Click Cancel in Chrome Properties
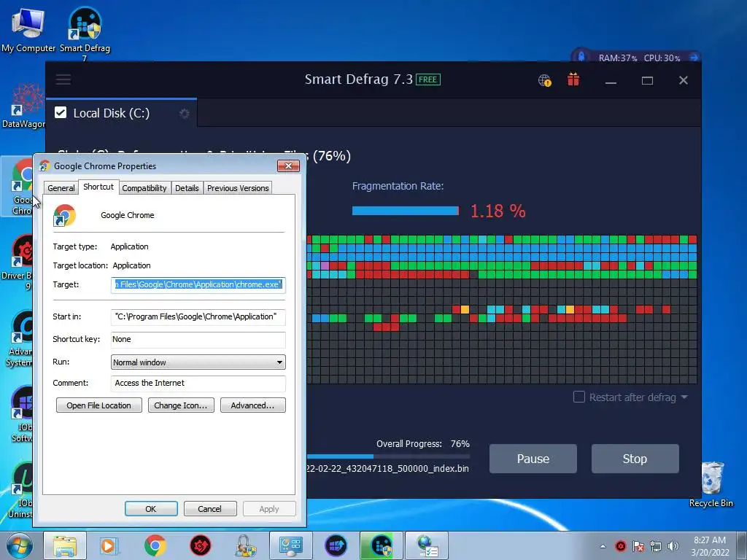This screenshot has width=747, height=560. tap(209, 508)
